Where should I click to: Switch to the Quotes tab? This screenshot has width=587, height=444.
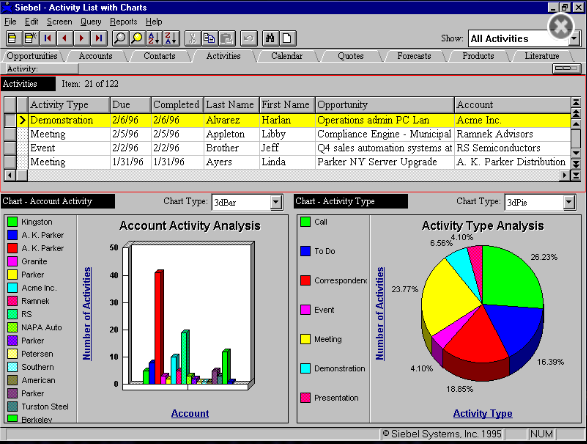coord(350,56)
